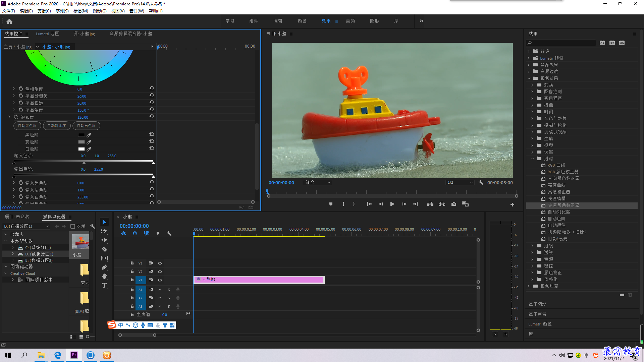The image size is (644, 362).
Task: Click the 黑色阶 black color swatch
Action: point(82,135)
